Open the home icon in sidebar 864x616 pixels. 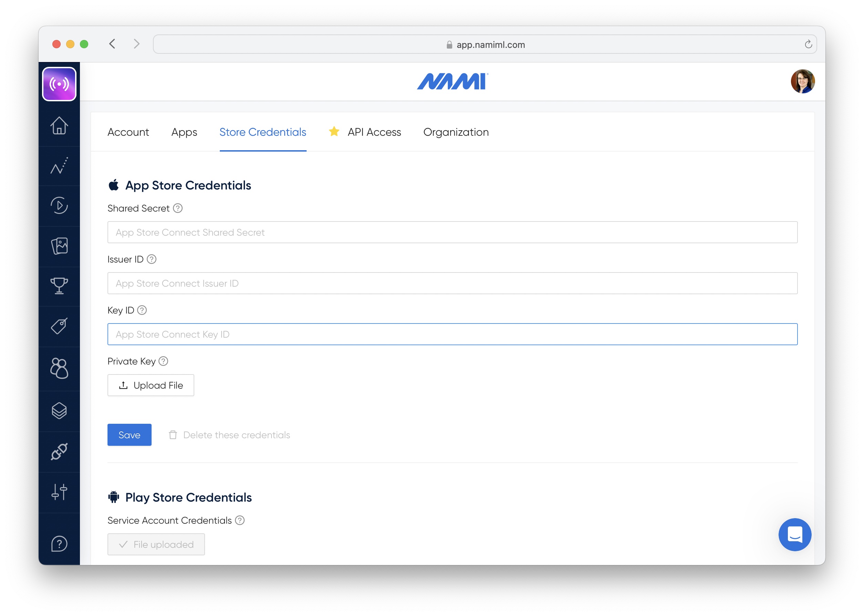(x=59, y=125)
